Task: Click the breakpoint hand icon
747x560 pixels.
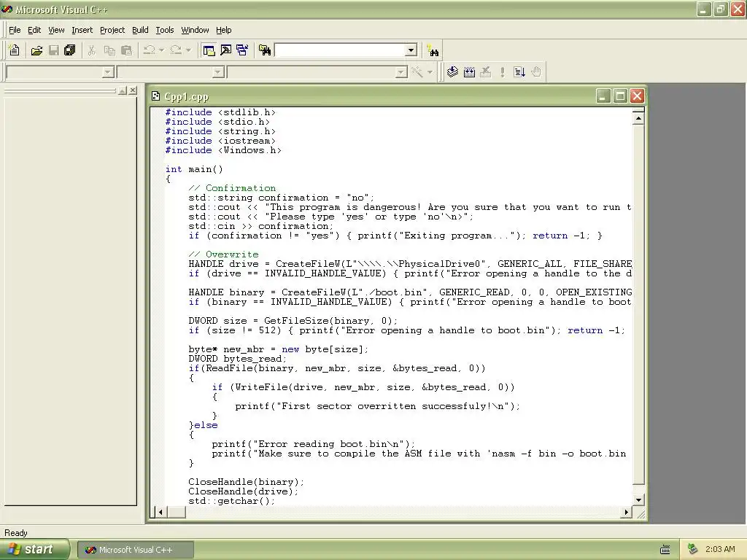Action: 536,72
